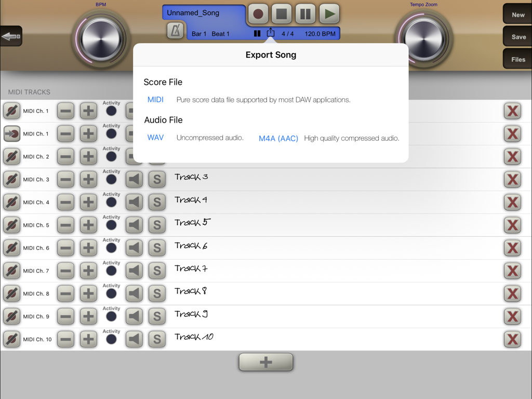Export song as WAV audio

(x=155, y=138)
